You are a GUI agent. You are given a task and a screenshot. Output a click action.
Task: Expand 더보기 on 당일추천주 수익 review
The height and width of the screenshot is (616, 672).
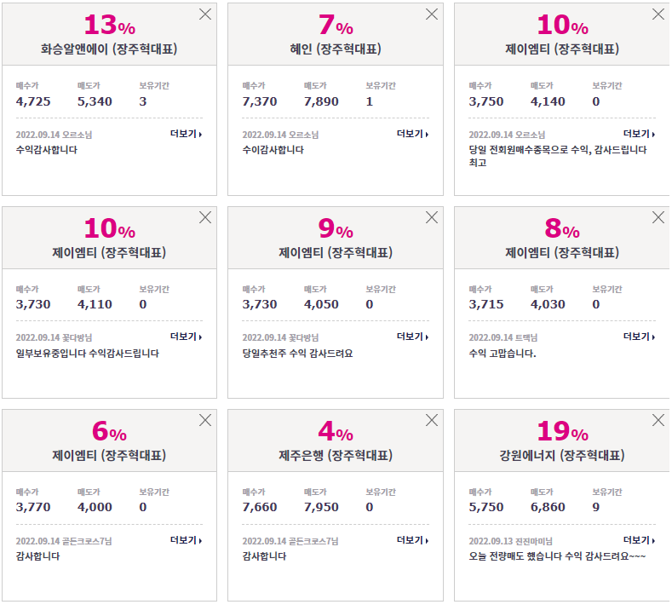[412, 337]
